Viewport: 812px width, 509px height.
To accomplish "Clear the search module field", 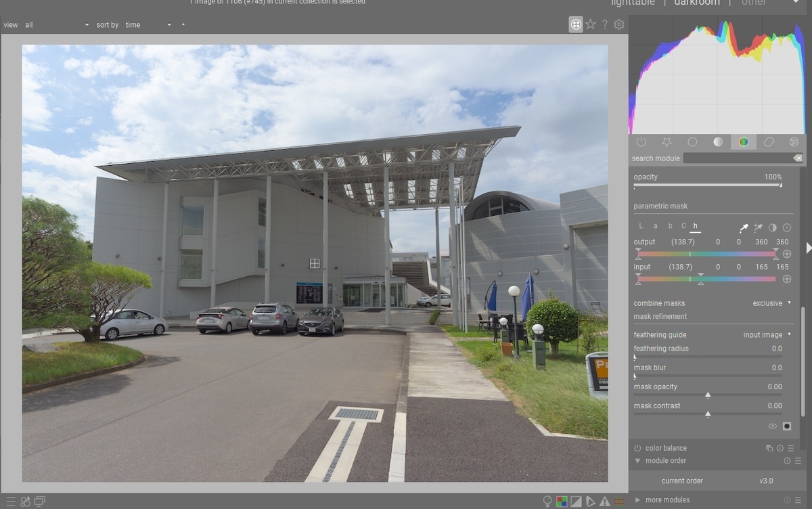I will coord(798,158).
